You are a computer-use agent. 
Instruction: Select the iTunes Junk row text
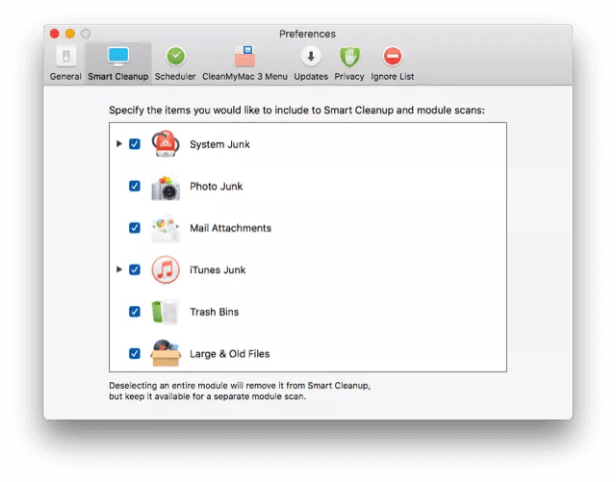click(x=218, y=270)
